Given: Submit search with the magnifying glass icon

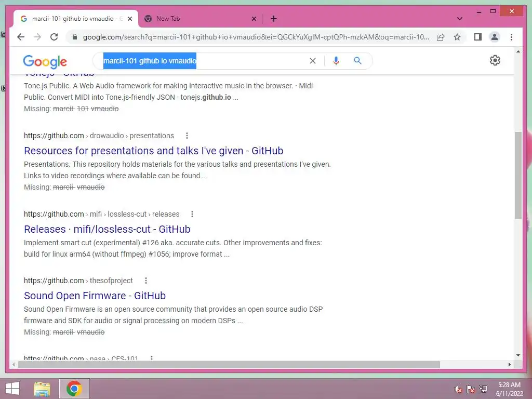Looking at the screenshot, I should tap(357, 61).
